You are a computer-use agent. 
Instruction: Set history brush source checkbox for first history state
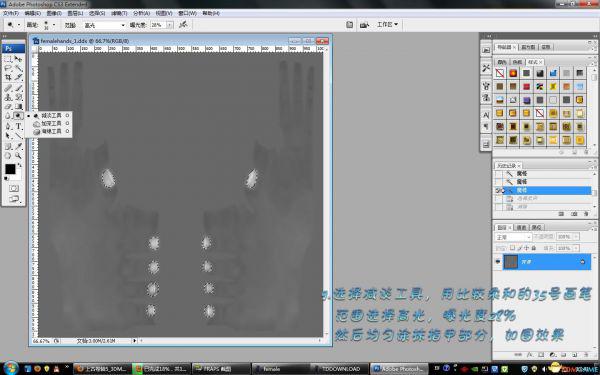498,174
